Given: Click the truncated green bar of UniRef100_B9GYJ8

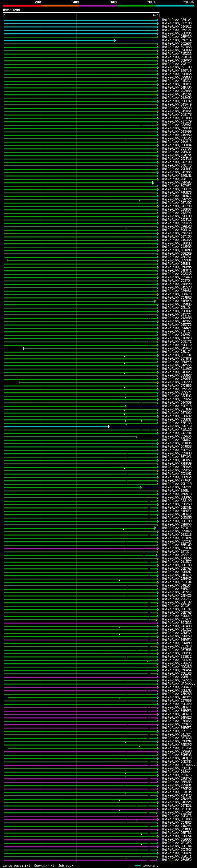Looking at the screenshot, I should [x=65, y=406].
